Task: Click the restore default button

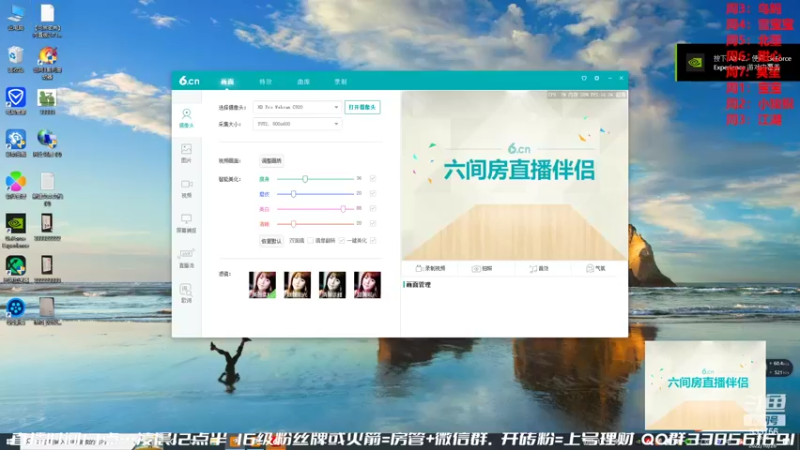Action: (271, 241)
